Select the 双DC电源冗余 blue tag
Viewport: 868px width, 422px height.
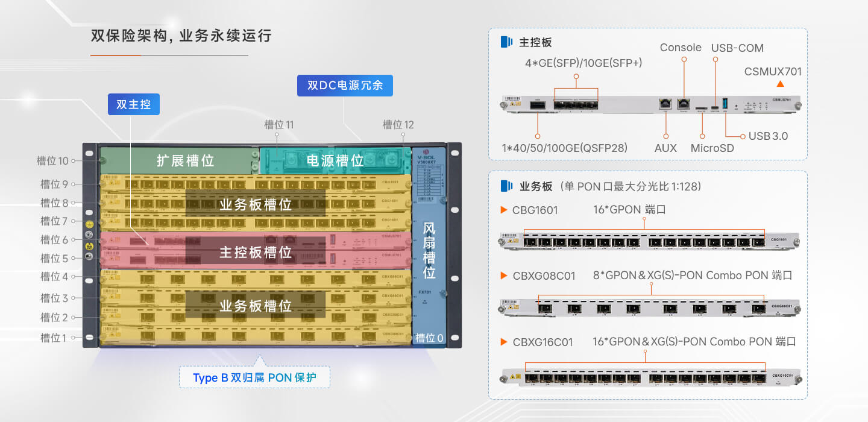coord(345,85)
